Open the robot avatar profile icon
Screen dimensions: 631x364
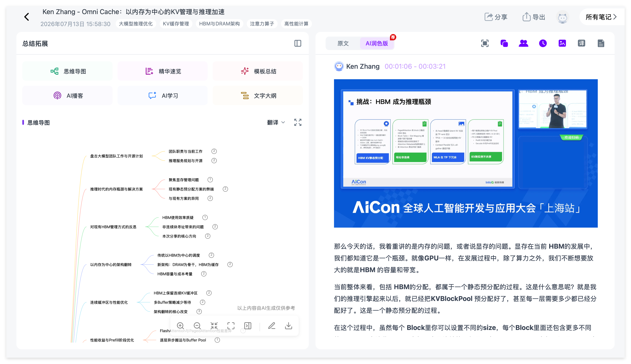[562, 17]
